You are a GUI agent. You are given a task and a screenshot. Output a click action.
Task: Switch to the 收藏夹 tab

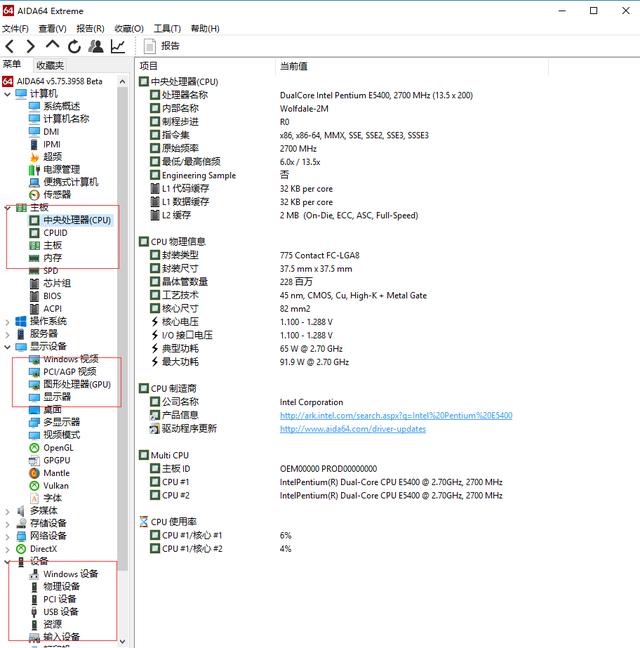point(50,65)
